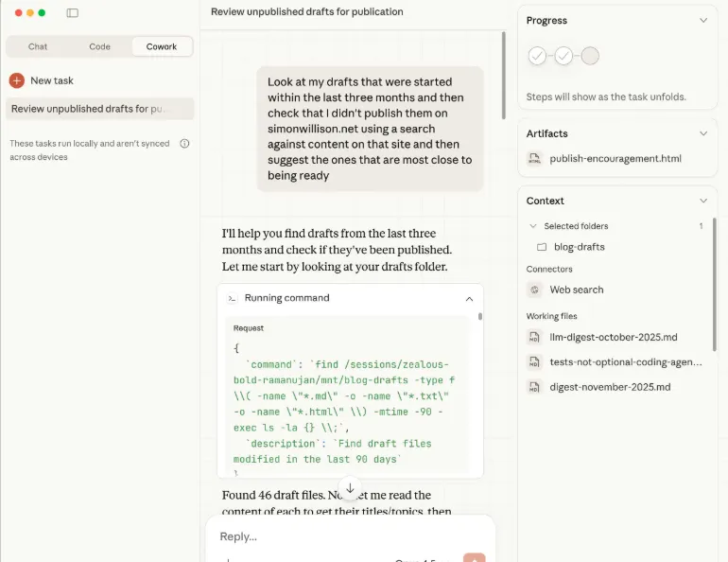Collapse the Running command block
The height and width of the screenshot is (562, 728).
pyautogui.click(x=469, y=298)
